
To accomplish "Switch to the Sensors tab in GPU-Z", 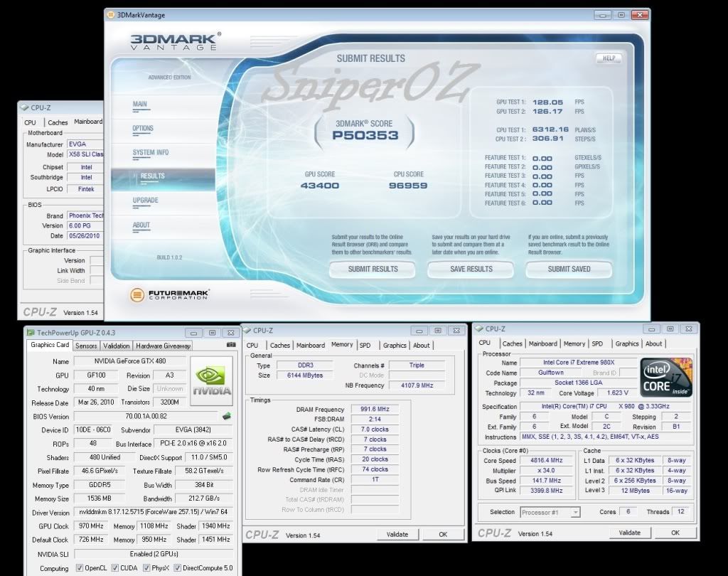I will coord(86,346).
